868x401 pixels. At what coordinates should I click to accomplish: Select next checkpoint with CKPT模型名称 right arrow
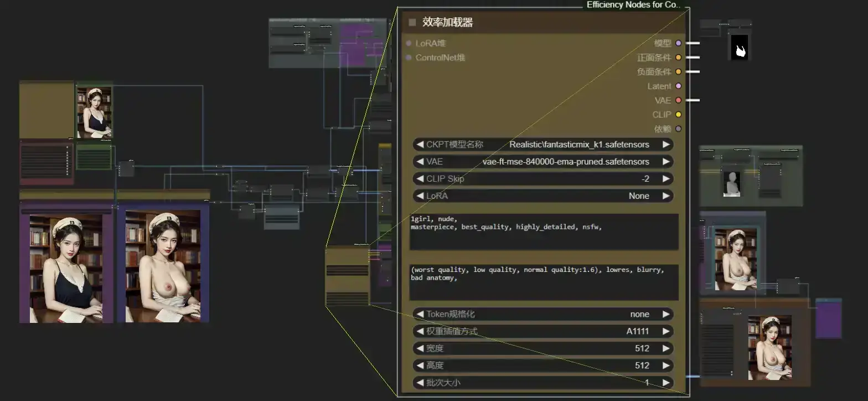point(666,145)
